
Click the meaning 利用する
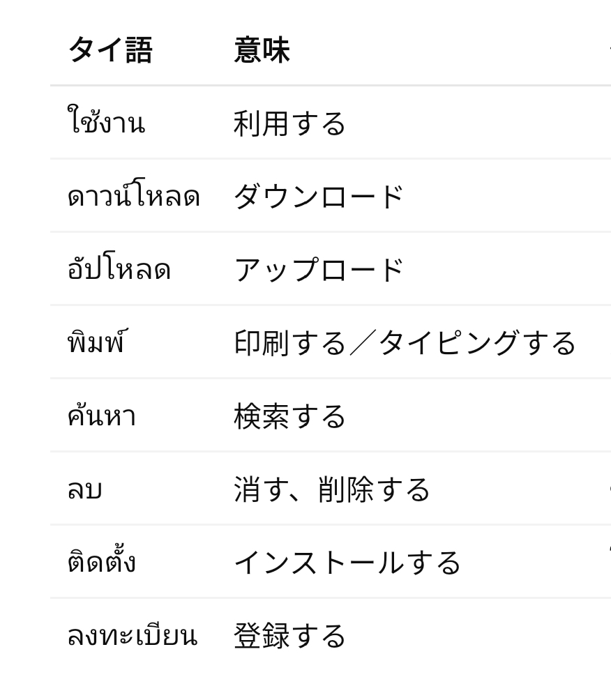point(289,123)
